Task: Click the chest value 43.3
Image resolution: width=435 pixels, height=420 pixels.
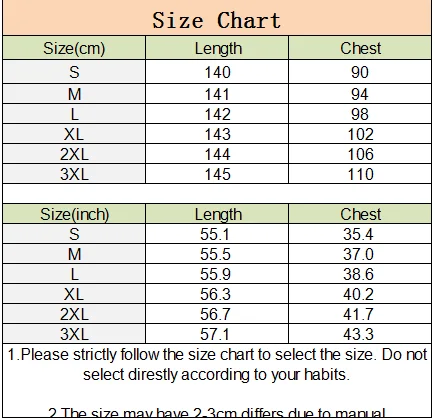Action: (x=358, y=334)
